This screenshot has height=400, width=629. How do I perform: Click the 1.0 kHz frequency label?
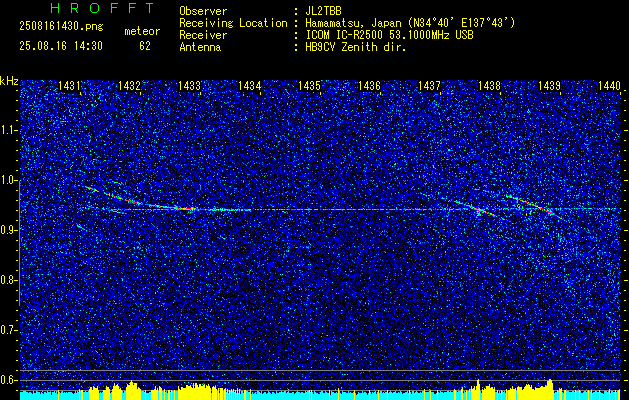8,180
